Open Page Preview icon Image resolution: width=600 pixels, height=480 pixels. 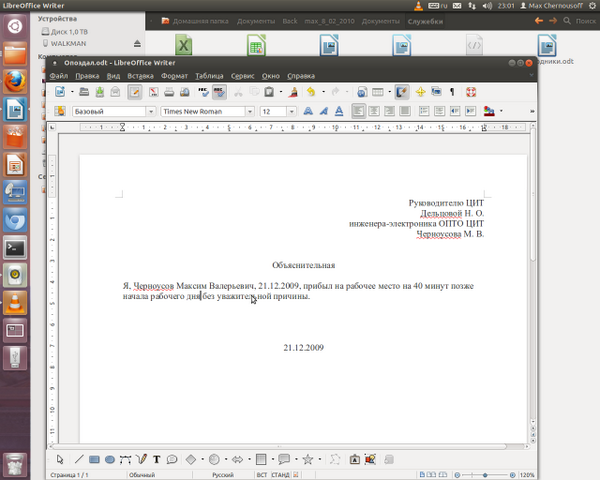184,92
